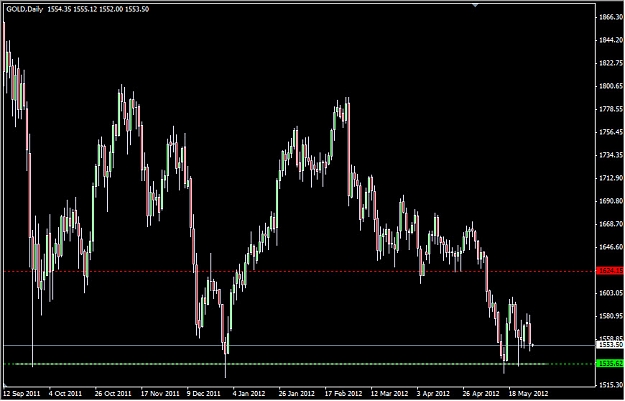Click the 17 Feb 2012 date label
Viewport: 625px width, 401px height.
pyautogui.click(x=343, y=393)
